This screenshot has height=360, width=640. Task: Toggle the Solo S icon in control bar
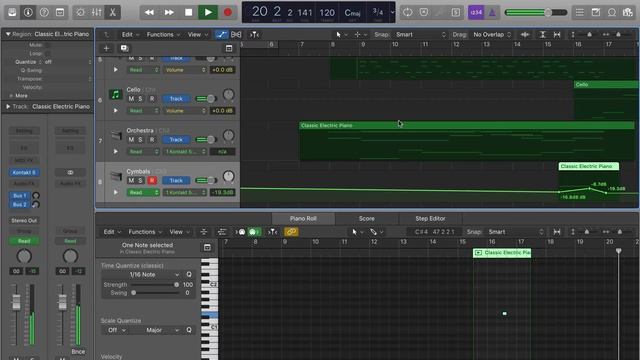(456, 12)
